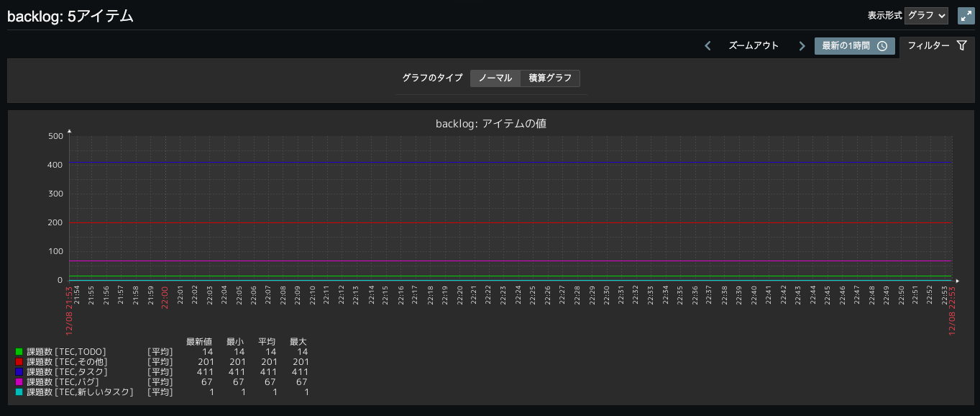Click graph title backlog: アイテムの値

[491, 124]
